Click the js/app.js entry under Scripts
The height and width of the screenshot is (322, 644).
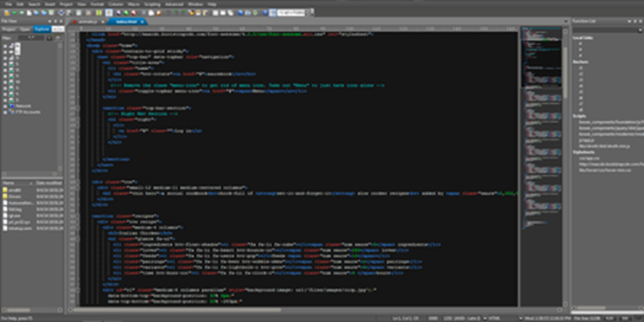(x=586, y=140)
